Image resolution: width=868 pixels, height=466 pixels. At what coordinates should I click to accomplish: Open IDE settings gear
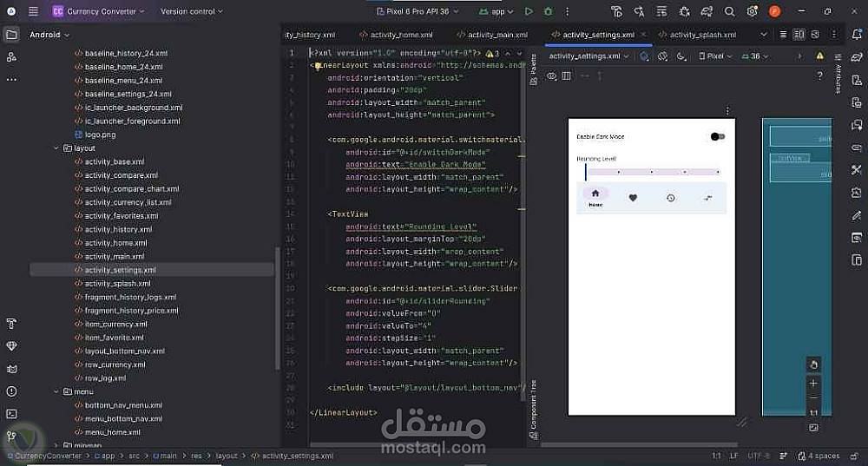753,11
